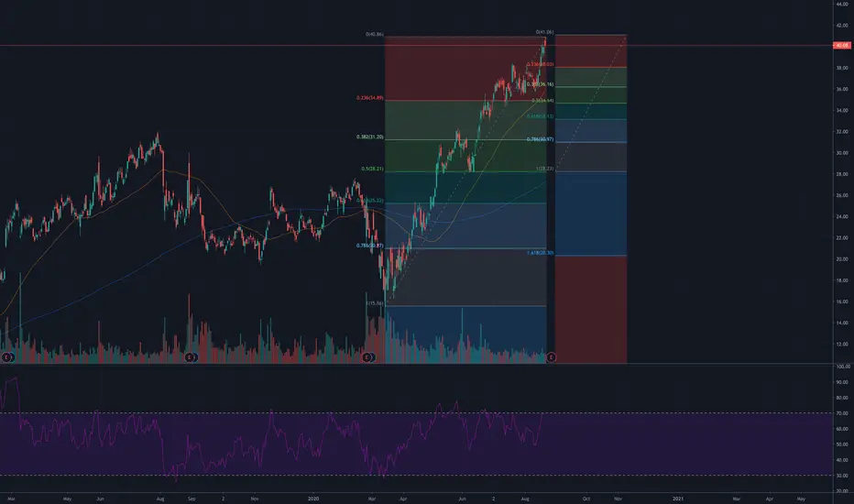Click the Sep label on time axis
The width and height of the screenshot is (854, 504).
192,499
